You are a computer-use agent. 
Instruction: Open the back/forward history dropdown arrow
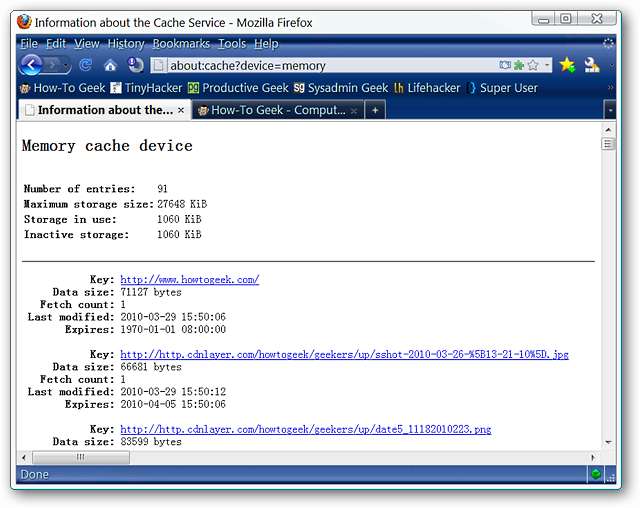point(66,65)
